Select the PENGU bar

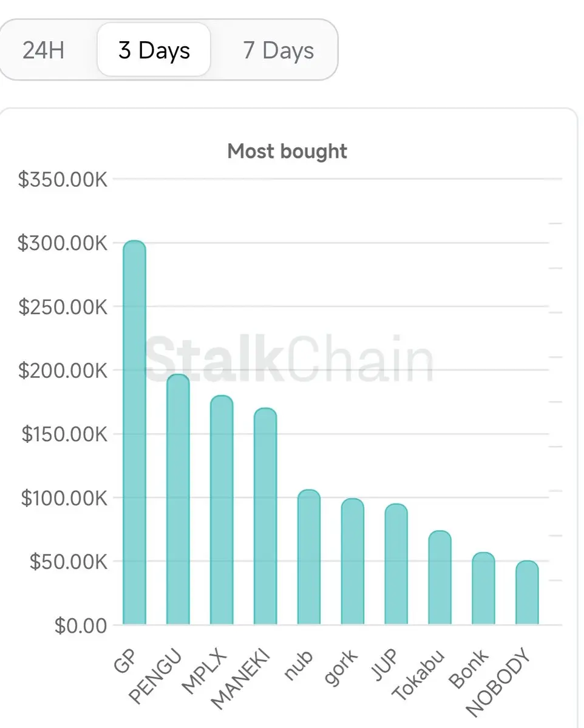[x=178, y=499]
